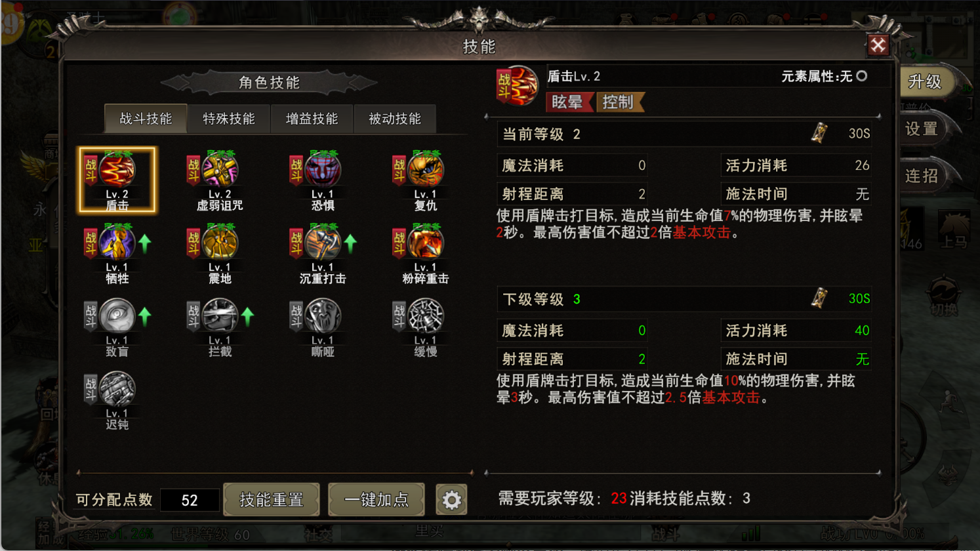
Task: Click the 技能重置 button
Action: click(x=272, y=500)
